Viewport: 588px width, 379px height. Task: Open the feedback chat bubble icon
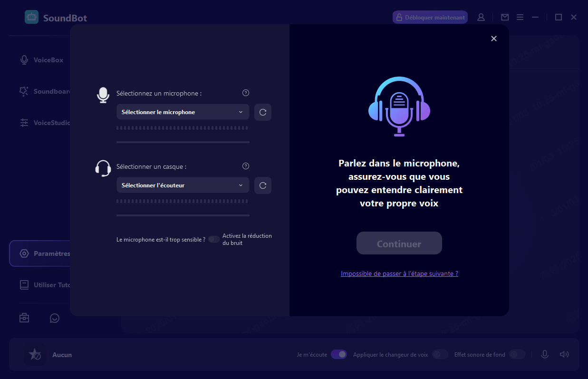(55, 318)
